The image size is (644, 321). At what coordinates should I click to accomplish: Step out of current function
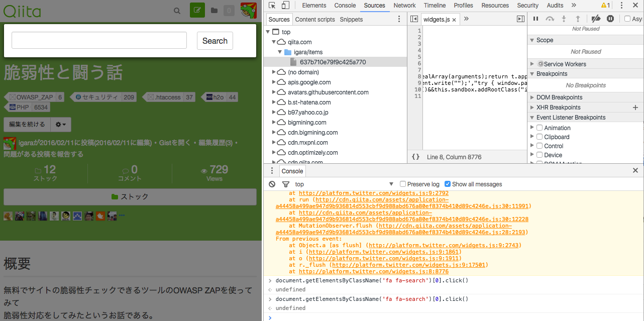578,19
